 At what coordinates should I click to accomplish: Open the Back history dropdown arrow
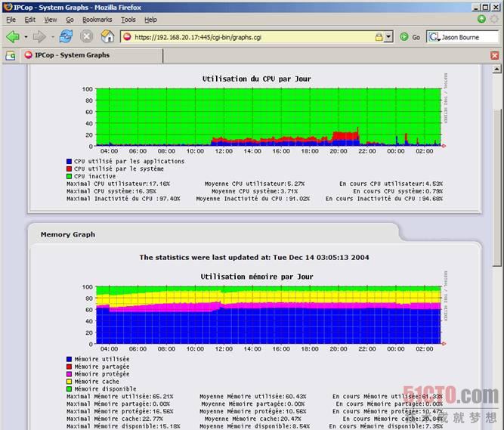pyautogui.click(x=26, y=37)
